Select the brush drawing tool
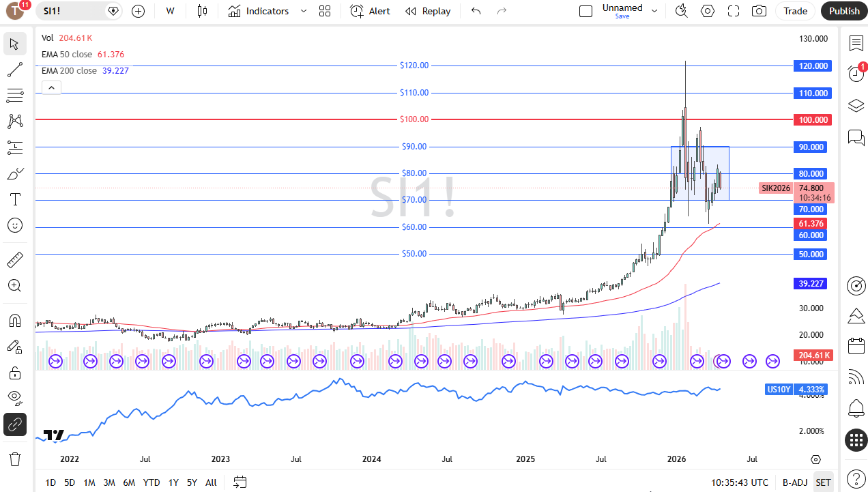 click(14, 173)
